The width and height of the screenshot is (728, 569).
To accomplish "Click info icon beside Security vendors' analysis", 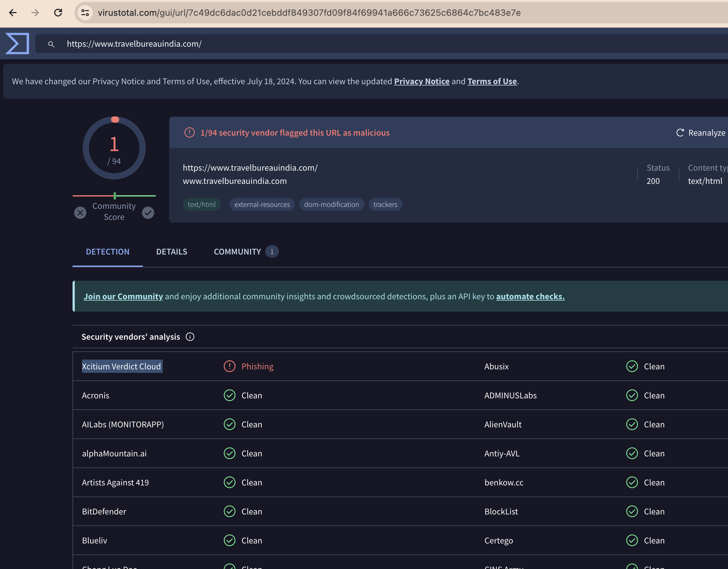I will (x=190, y=337).
